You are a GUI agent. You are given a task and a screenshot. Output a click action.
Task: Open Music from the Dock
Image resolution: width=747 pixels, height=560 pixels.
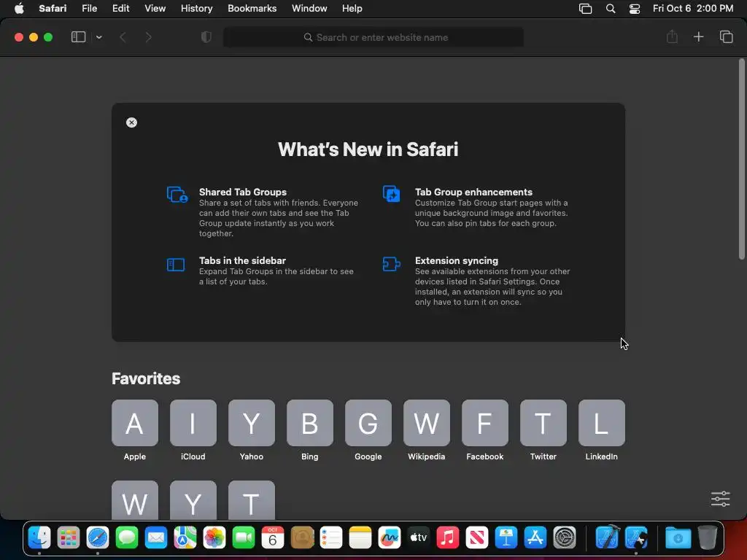[448, 538]
